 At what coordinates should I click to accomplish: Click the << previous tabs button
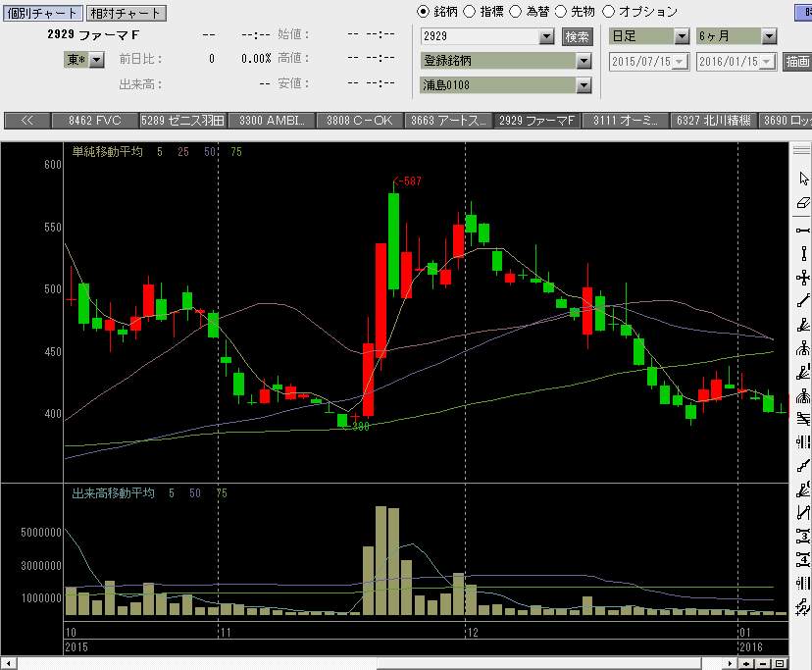click(x=26, y=121)
